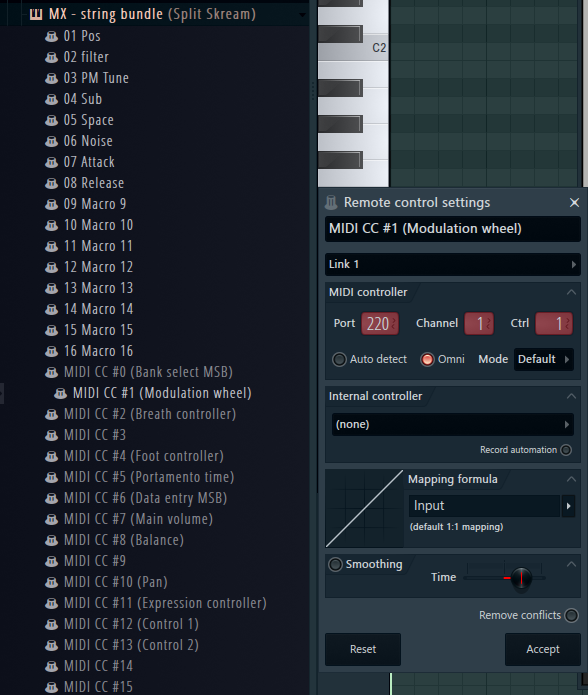This screenshot has height=695, width=588.
Task: Select MIDI CC #9 entry
Action: (x=95, y=561)
